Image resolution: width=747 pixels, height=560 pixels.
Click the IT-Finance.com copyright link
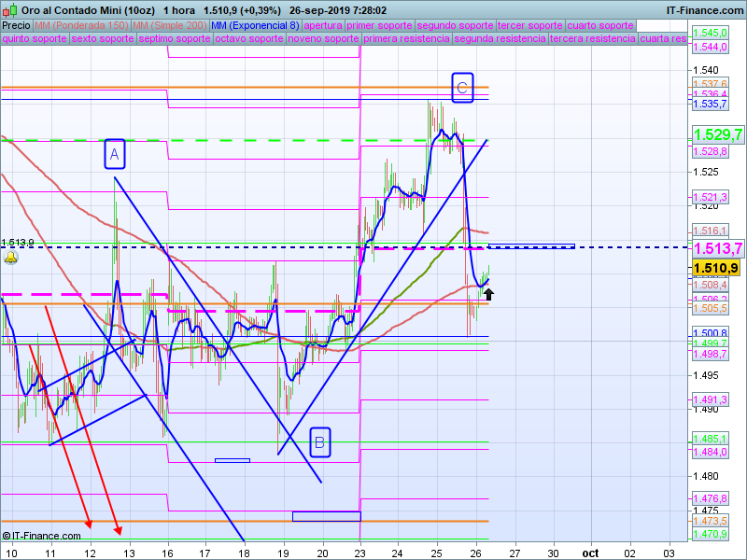pyautogui.click(x=42, y=536)
